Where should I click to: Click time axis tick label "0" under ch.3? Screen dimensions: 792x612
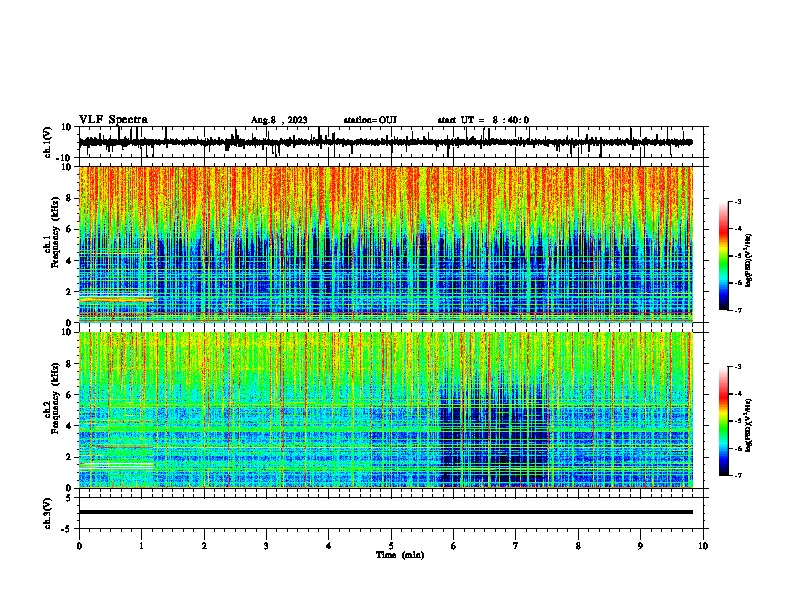[x=79, y=546]
